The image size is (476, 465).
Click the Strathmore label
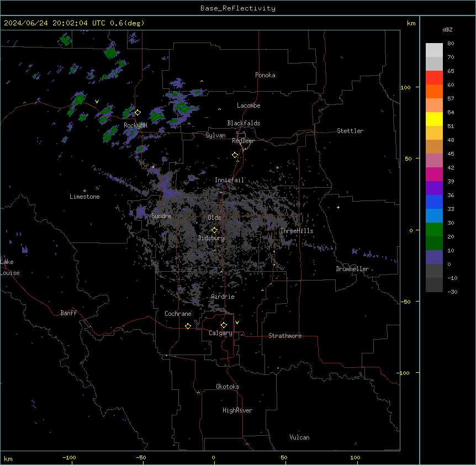285,336
